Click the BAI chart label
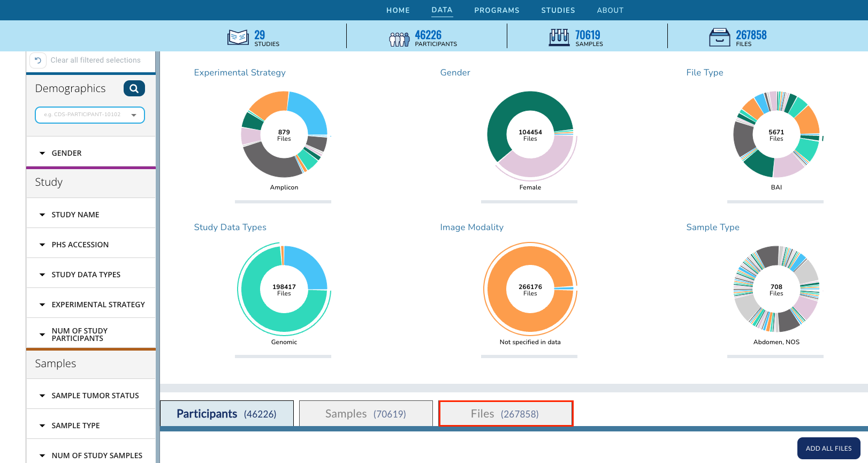Screen dimensions: 868x463 [776, 187]
